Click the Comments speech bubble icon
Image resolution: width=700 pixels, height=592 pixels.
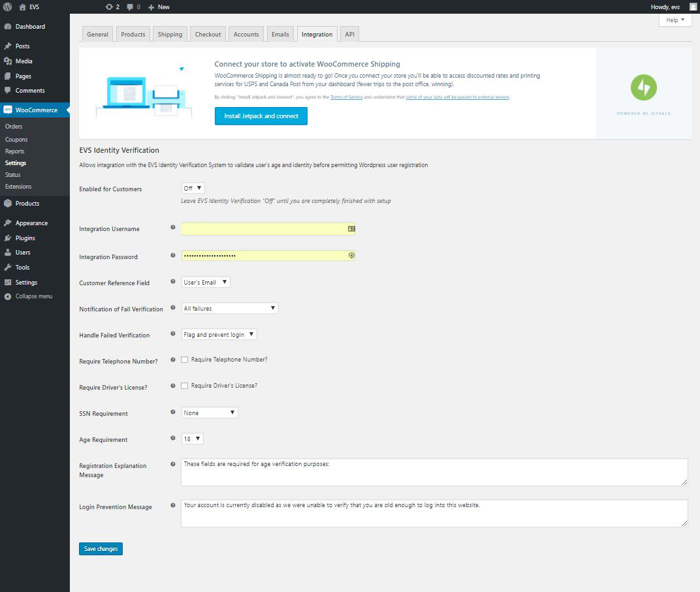(8, 91)
